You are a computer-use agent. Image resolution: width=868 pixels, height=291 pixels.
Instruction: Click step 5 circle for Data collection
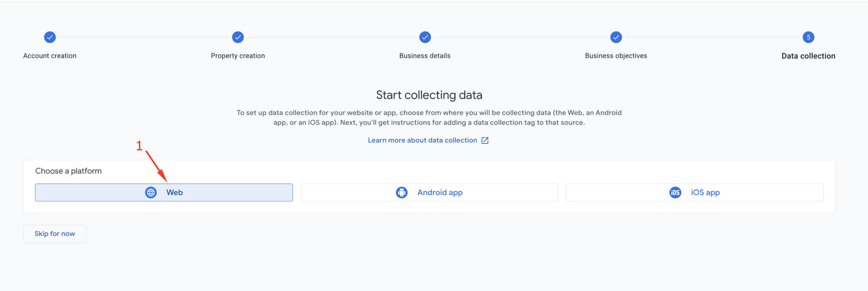tap(809, 37)
